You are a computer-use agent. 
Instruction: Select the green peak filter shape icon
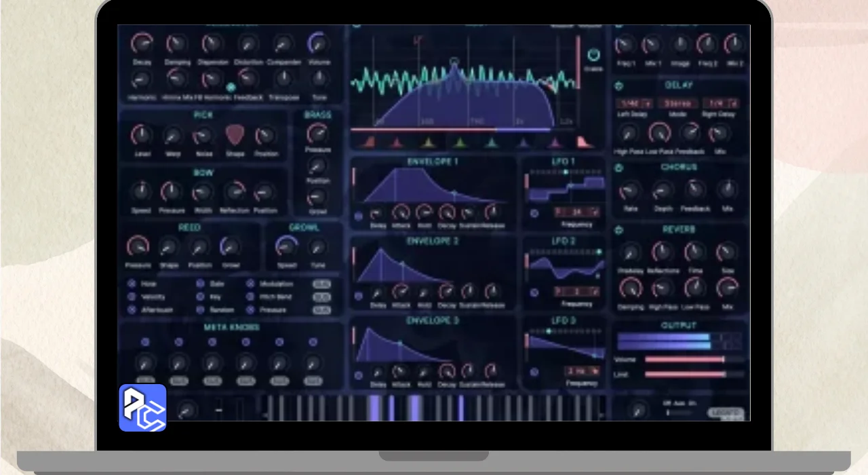[459, 142]
